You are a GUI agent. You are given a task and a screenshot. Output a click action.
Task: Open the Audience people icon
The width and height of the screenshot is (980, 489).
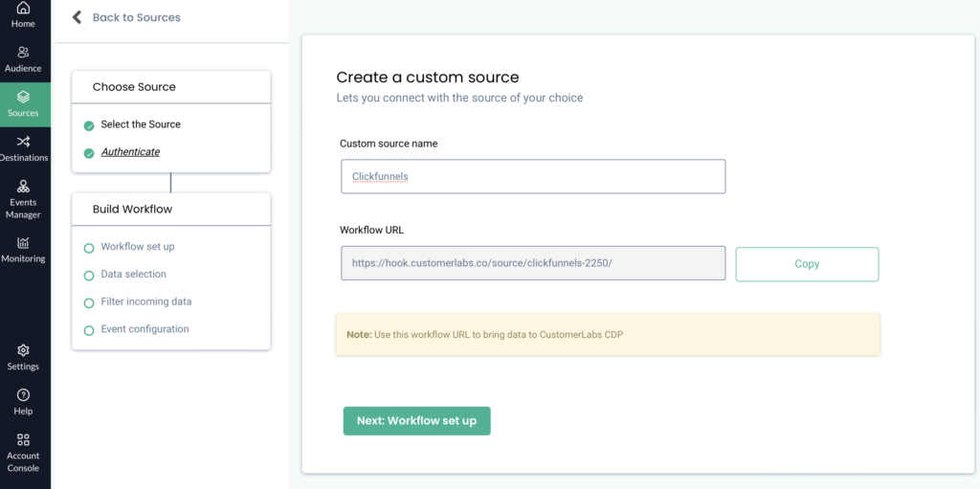[23, 52]
